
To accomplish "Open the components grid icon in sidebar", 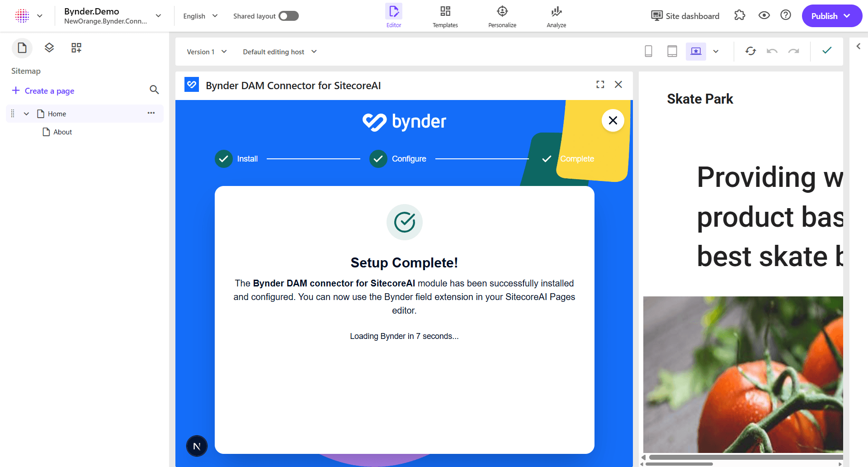I will 76,48.
